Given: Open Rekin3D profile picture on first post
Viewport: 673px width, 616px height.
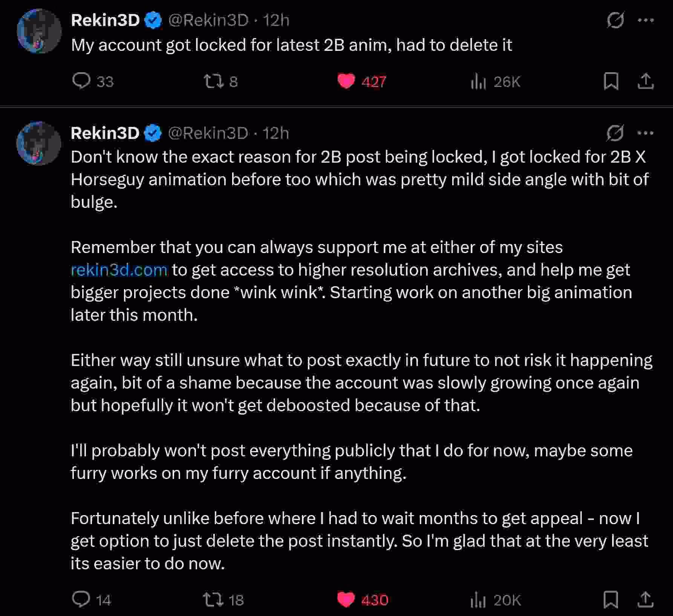Looking at the screenshot, I should pyautogui.click(x=39, y=31).
